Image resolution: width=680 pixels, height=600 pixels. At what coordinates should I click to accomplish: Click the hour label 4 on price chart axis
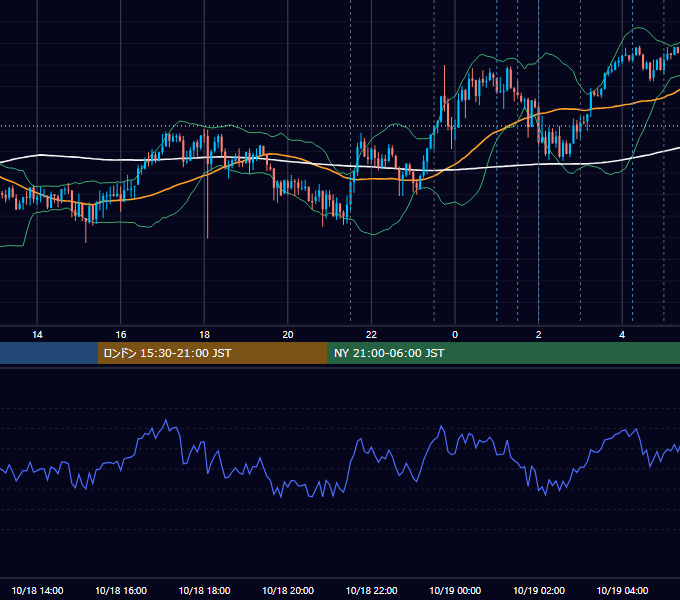point(622,335)
